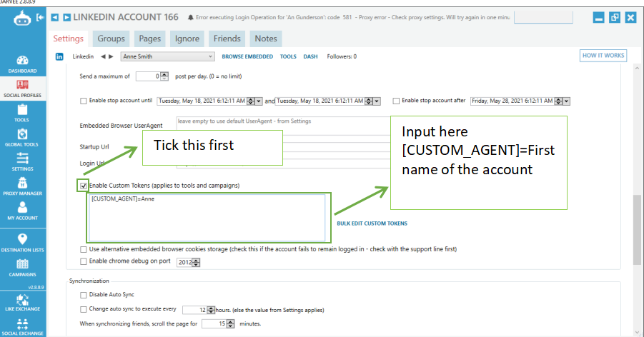Go to next account with the forward arrow icon

click(x=66, y=17)
